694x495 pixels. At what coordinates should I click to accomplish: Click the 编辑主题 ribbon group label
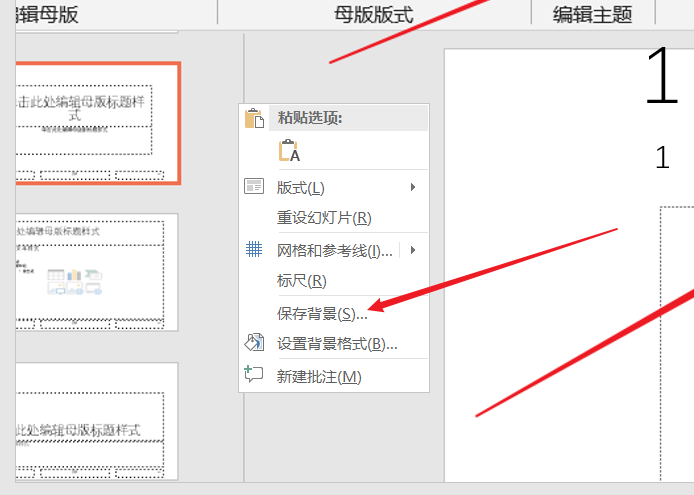pyautogui.click(x=592, y=14)
